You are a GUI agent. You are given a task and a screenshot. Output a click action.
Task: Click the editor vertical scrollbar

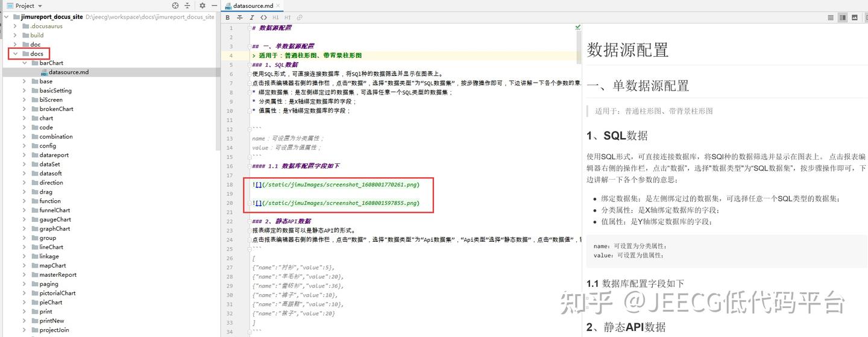point(579,48)
